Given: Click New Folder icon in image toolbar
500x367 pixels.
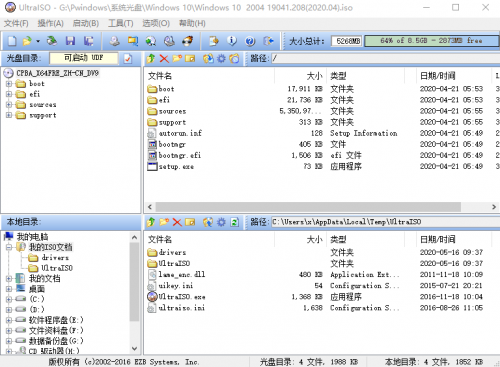Looking at the screenshot, I should 177,59.
